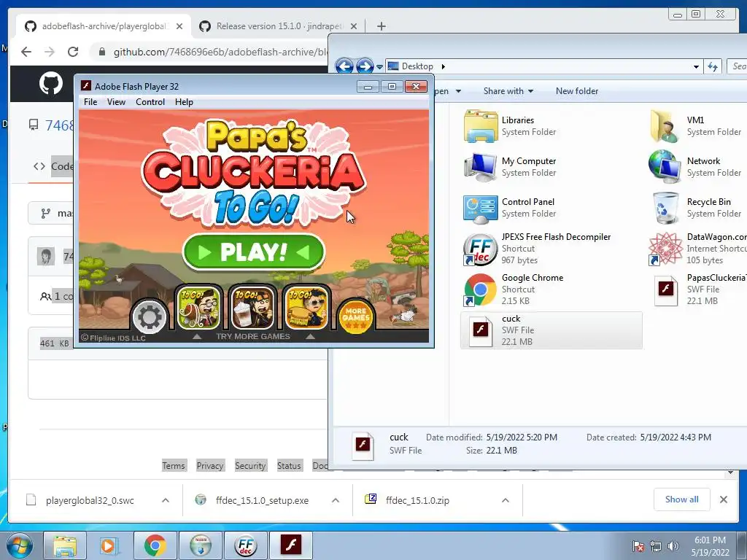Screen dimensions: 747x560
Task: Click the Security footer link on GitHub
Action: [x=250, y=466]
